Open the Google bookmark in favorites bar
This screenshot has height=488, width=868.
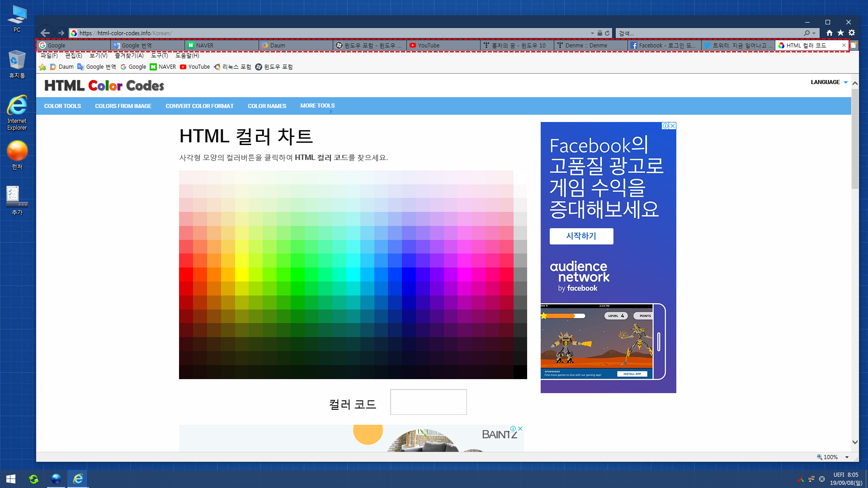click(133, 67)
